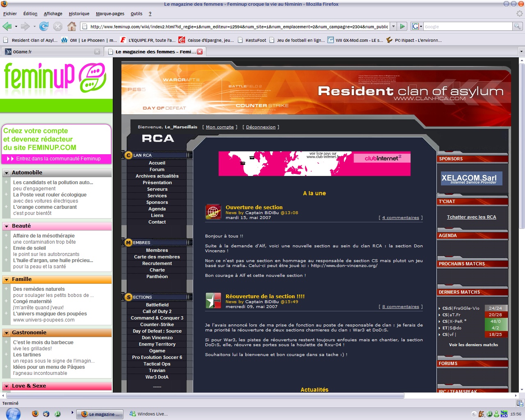Click the search magnifier icon in the Google box
This screenshot has height=420, width=525.
click(x=518, y=27)
